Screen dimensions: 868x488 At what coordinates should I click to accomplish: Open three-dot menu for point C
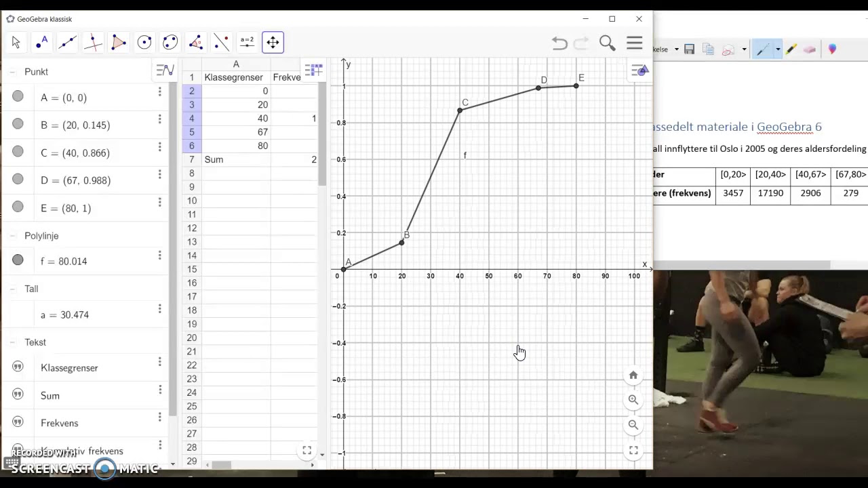pyautogui.click(x=160, y=147)
